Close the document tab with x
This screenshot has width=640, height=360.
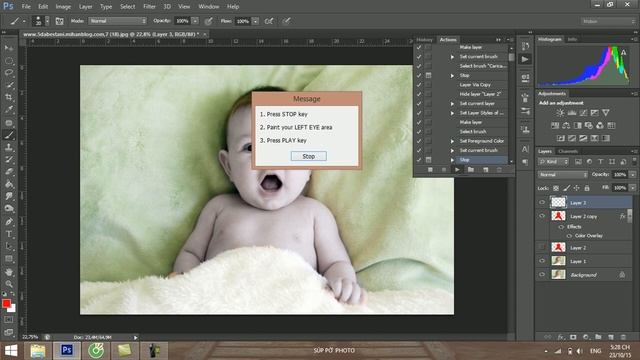click(x=205, y=35)
